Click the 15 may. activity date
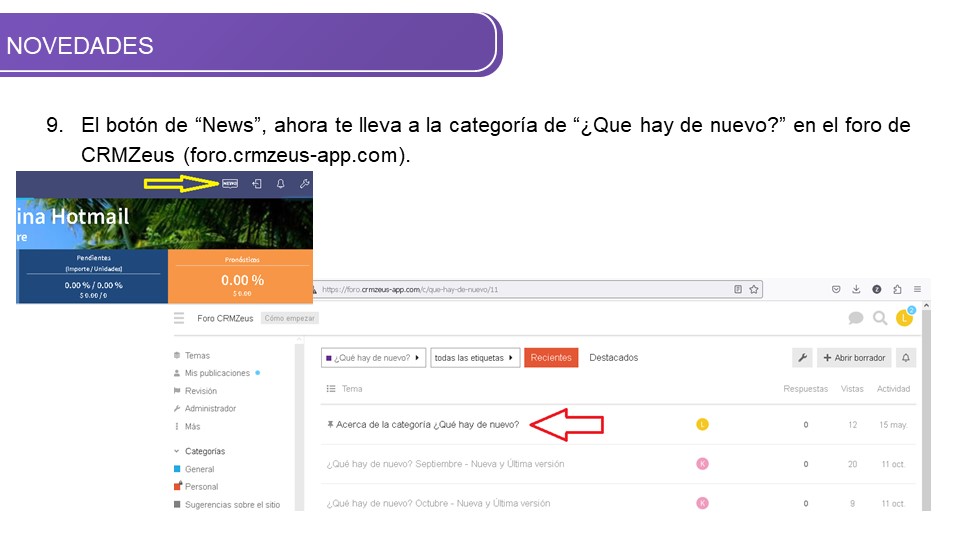This screenshot has height=540, width=960. (893, 424)
